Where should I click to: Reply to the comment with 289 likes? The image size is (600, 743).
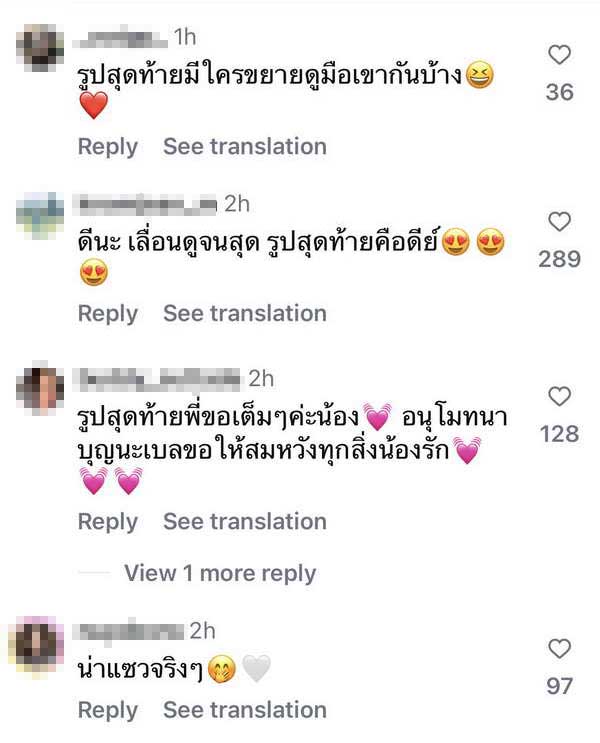(108, 314)
